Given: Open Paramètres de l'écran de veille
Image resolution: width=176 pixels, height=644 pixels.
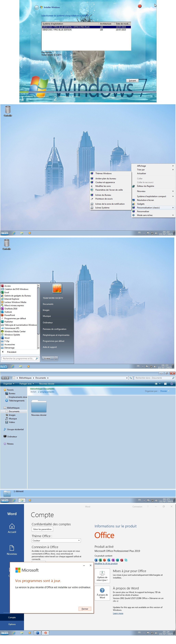Looking at the screenshot, I should click(x=110, y=190).
